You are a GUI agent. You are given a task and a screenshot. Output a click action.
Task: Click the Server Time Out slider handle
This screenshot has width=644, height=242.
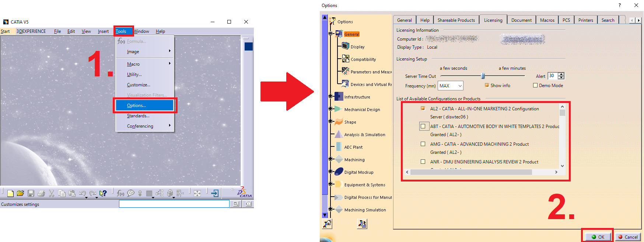483,76
